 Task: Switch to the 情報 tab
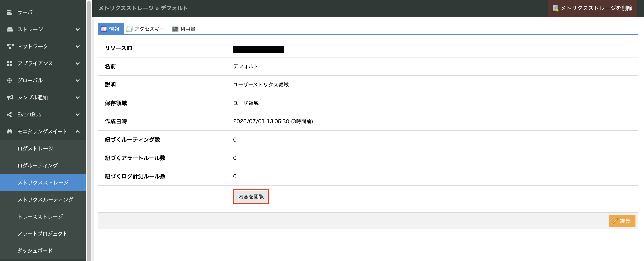point(111,29)
